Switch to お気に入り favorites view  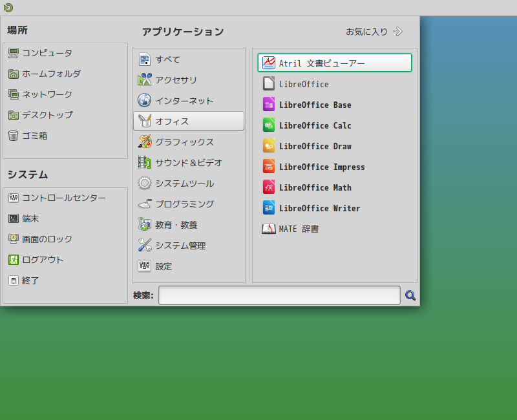pyautogui.click(x=374, y=32)
